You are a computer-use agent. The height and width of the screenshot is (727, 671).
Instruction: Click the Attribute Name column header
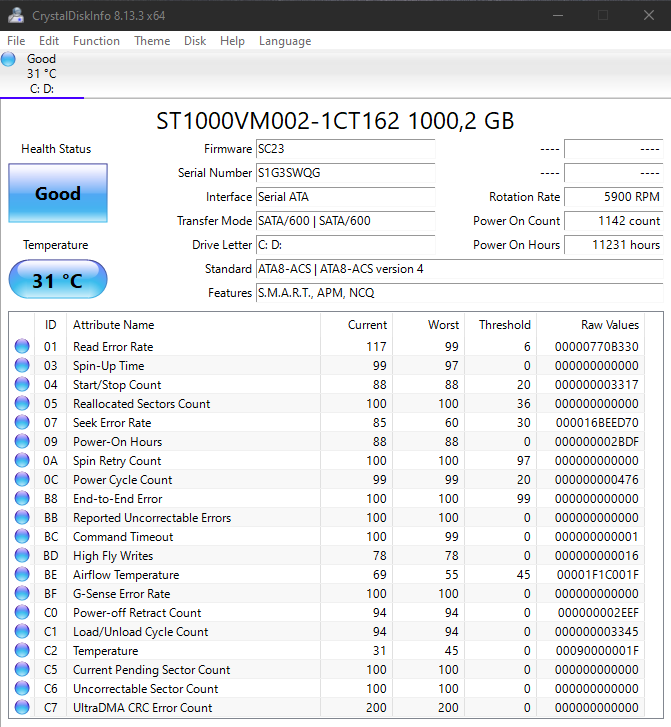193,325
